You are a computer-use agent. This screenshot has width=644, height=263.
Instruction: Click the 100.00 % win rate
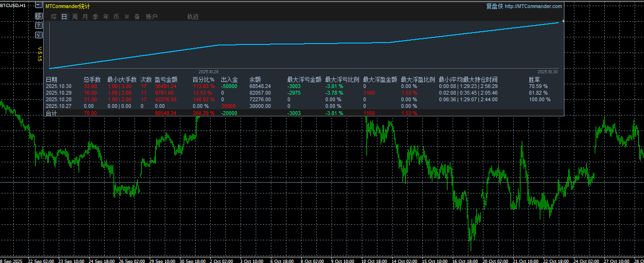pos(540,99)
